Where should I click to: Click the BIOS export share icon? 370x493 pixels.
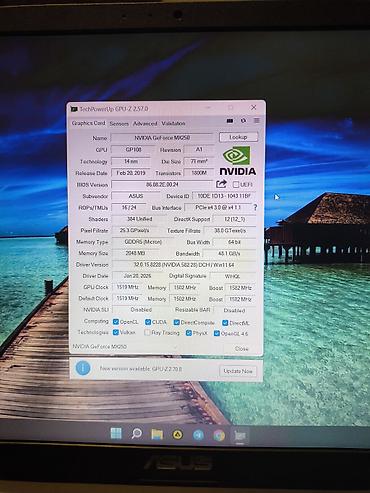pos(221,184)
